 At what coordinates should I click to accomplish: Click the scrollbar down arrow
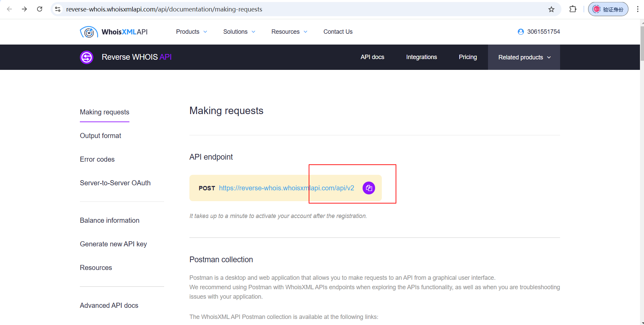[x=642, y=323]
